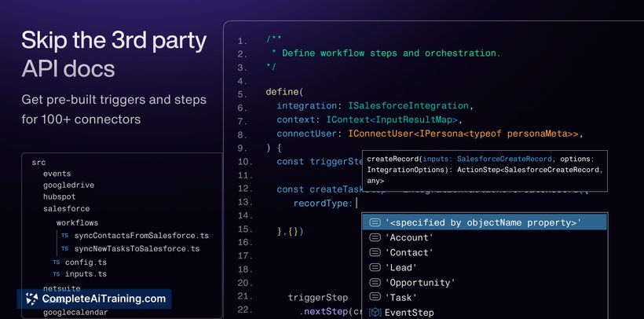Choose 'Task' from the autocomplete list

(485, 297)
